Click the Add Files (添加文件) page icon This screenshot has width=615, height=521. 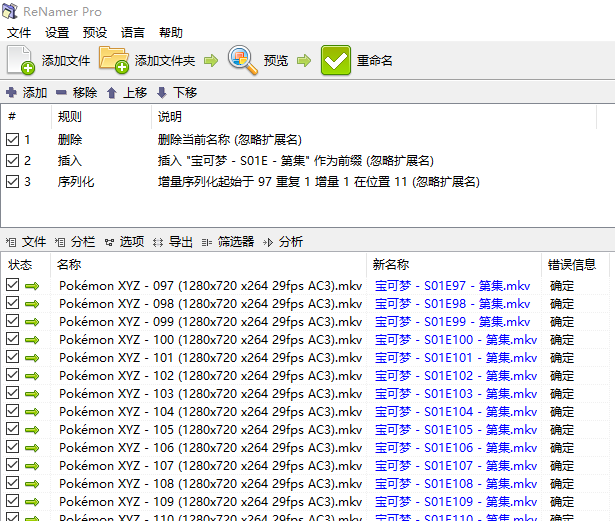click(x=21, y=60)
